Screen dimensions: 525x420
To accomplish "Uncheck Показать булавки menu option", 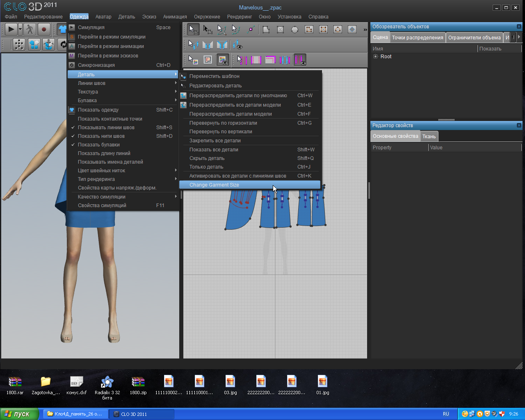I will pos(99,145).
